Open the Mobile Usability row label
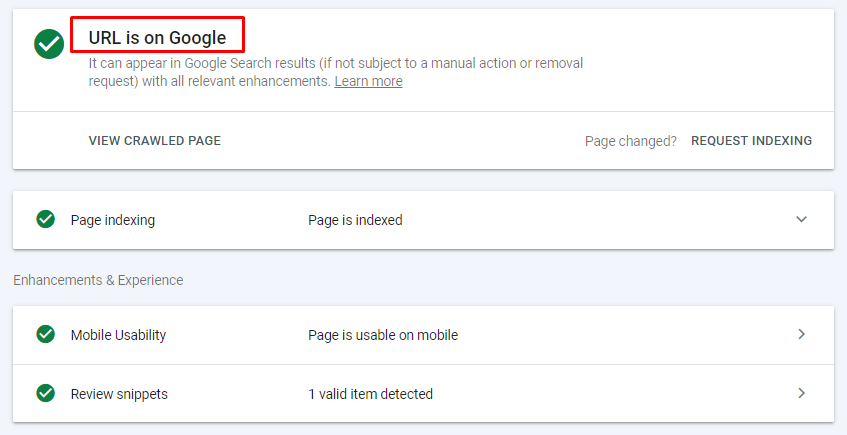 (x=118, y=335)
